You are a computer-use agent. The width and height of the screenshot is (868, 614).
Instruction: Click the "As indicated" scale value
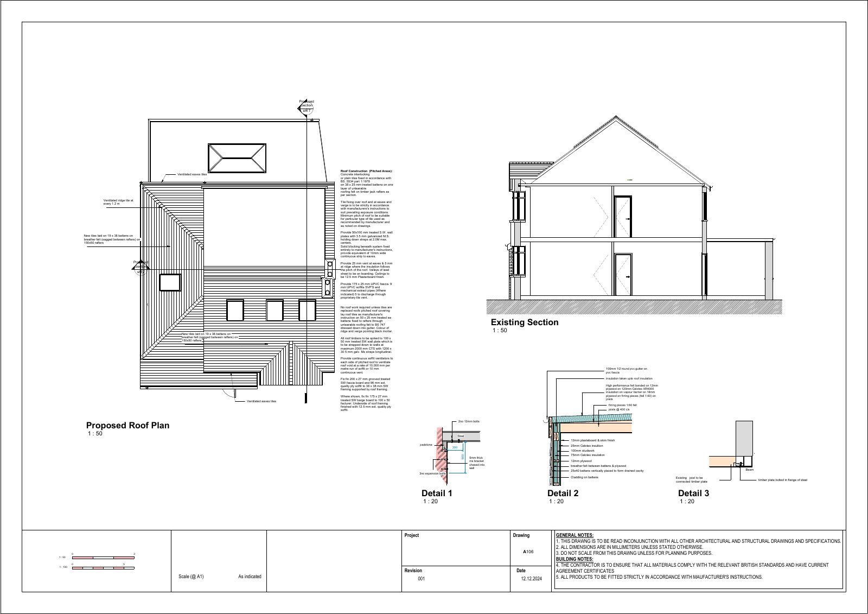pyautogui.click(x=250, y=577)
